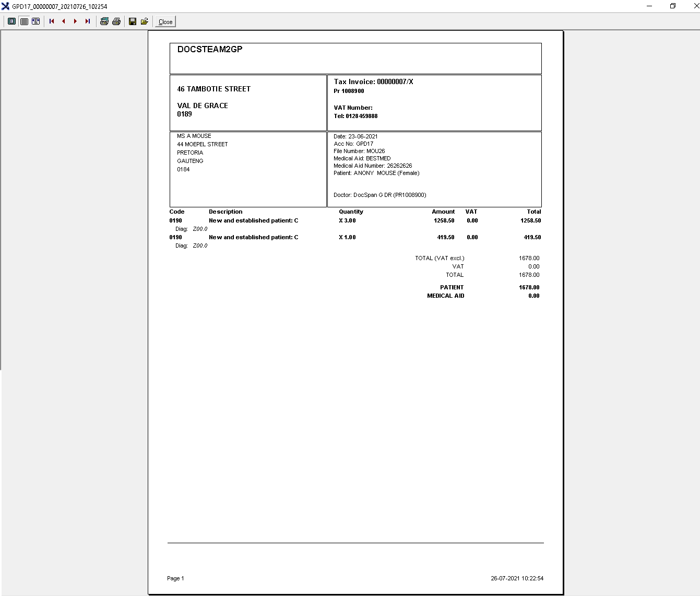The width and height of the screenshot is (700, 596).
Task: Click the amount 419.50 in Amount column
Action: [446, 237]
